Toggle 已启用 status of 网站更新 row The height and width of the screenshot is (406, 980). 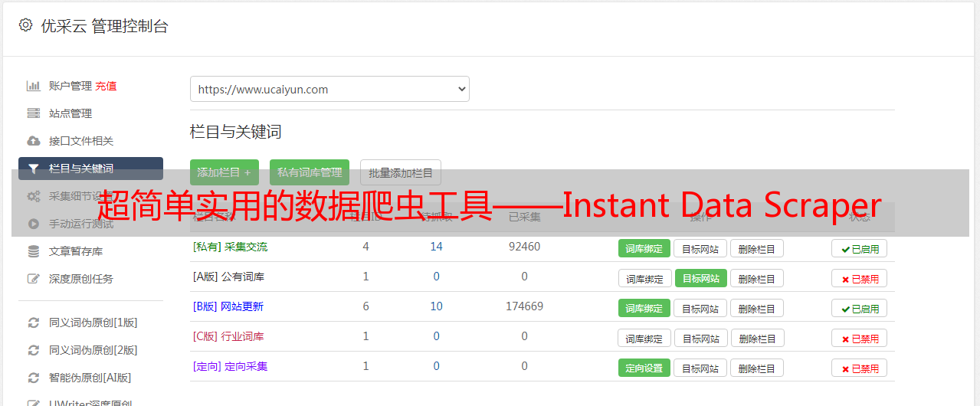pyautogui.click(x=860, y=308)
